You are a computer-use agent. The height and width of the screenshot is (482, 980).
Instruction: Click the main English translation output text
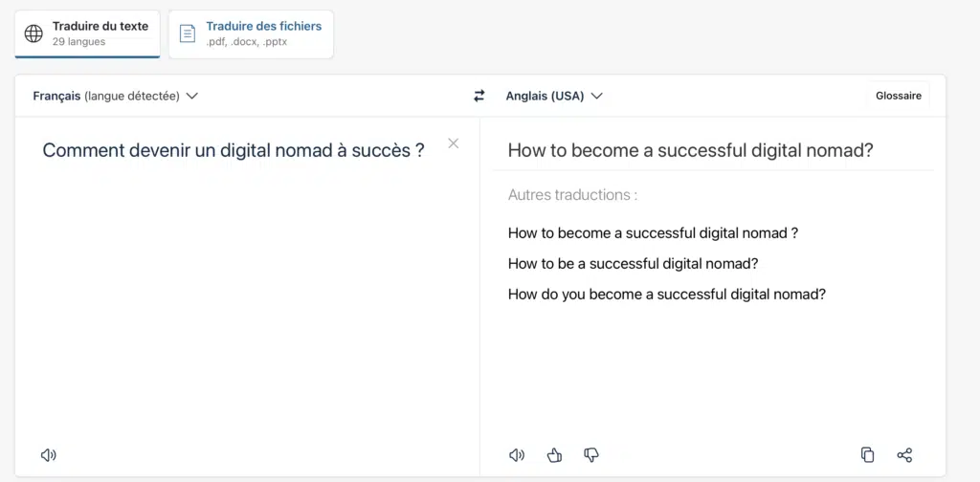pos(690,150)
